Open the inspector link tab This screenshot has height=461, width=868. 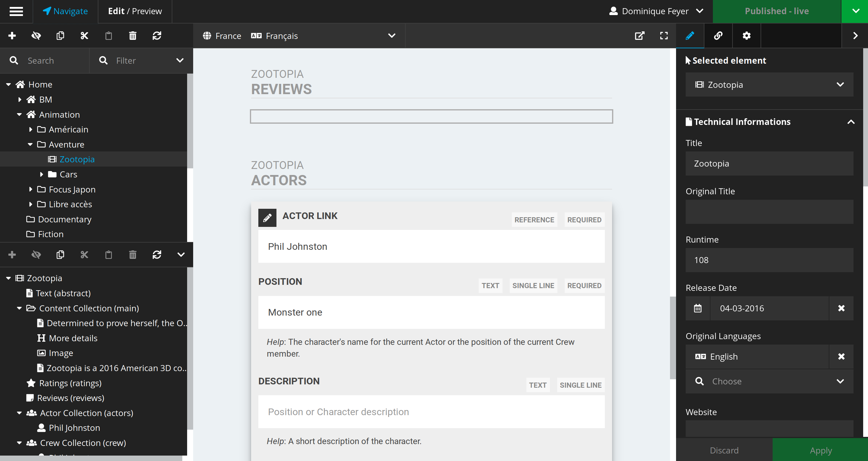point(718,36)
